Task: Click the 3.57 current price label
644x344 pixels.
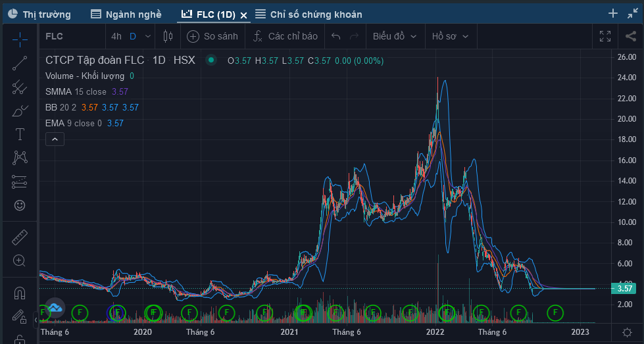Action: coord(625,289)
